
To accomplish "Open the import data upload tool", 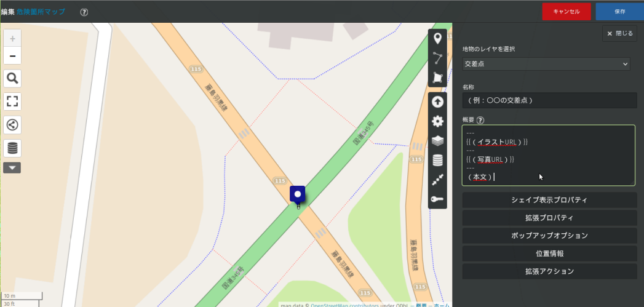I will [x=437, y=102].
